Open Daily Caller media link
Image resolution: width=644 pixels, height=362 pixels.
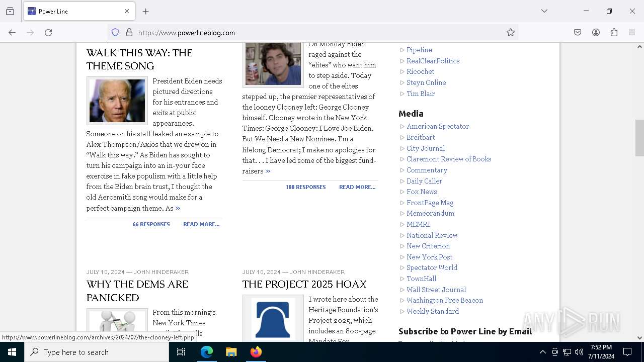[425, 181]
